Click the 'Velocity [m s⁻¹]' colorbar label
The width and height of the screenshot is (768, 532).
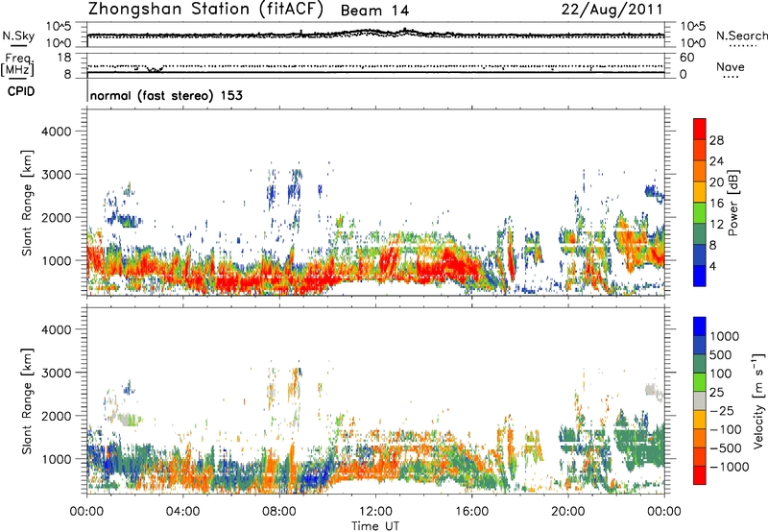pyautogui.click(x=759, y=400)
